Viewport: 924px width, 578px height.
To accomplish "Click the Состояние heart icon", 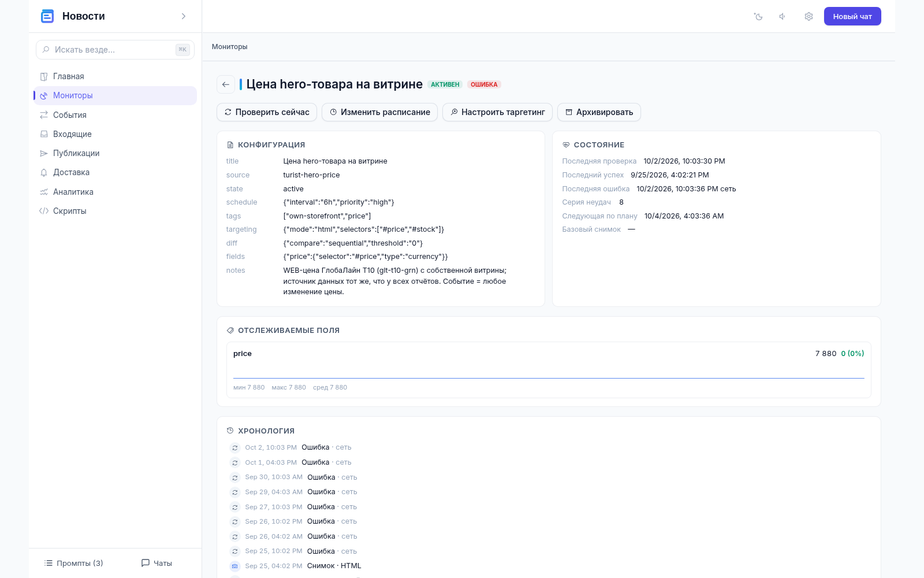I will (x=566, y=145).
